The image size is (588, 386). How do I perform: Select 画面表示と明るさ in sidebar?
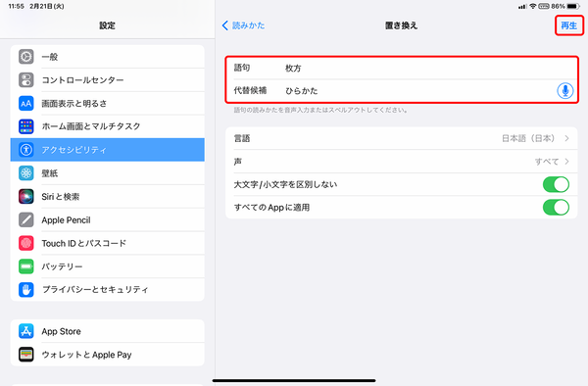107,103
